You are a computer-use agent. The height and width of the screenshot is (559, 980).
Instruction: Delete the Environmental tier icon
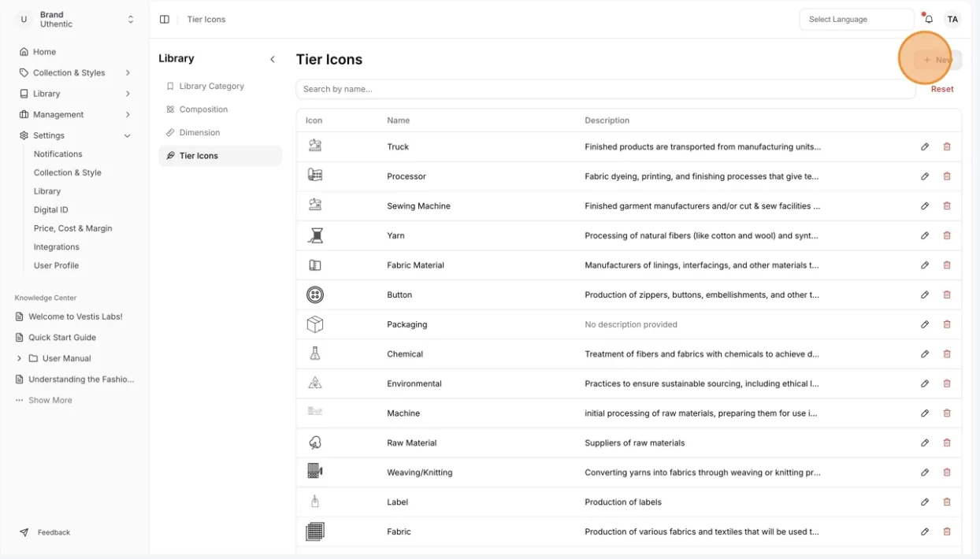pyautogui.click(x=947, y=383)
